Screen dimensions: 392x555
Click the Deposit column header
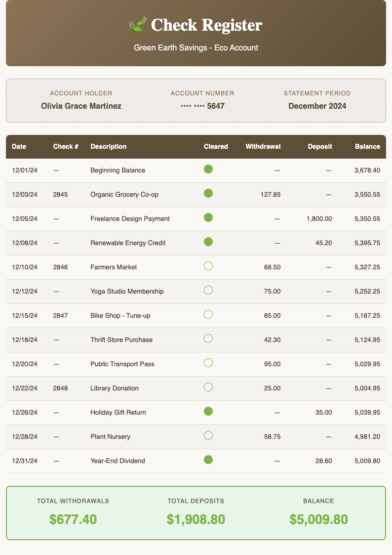pyautogui.click(x=320, y=147)
